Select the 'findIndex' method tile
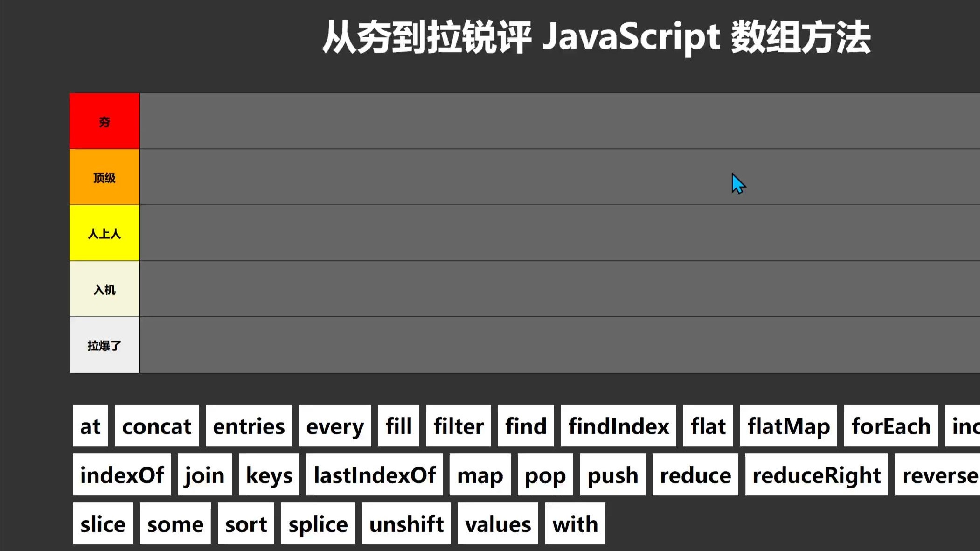Image resolution: width=980 pixels, height=551 pixels. pyautogui.click(x=619, y=426)
